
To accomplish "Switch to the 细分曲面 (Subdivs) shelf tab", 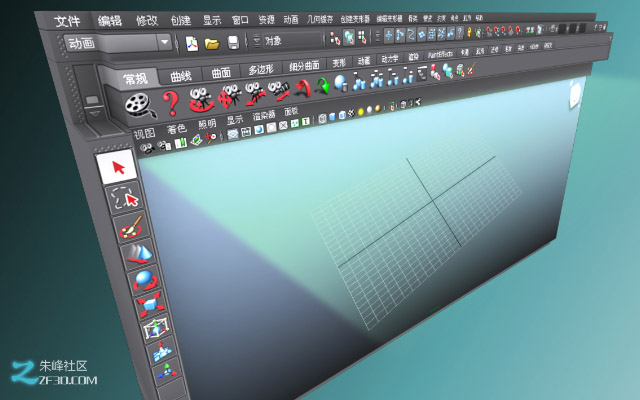I will [304, 66].
